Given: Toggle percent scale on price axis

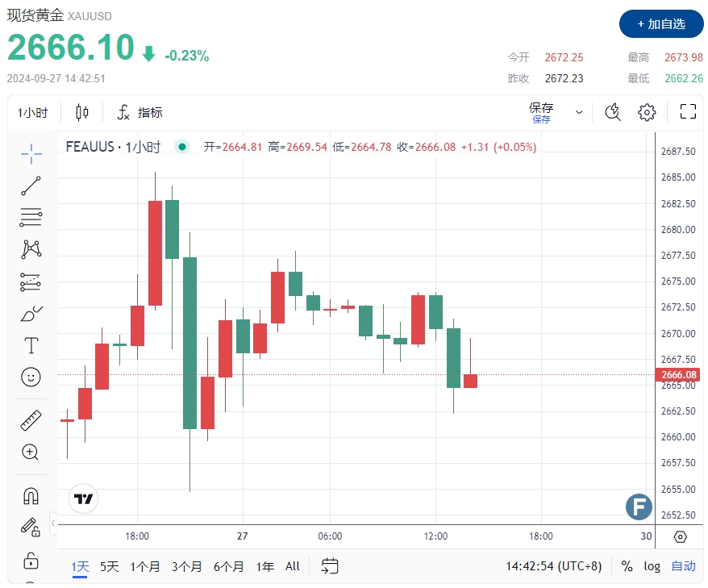Looking at the screenshot, I should pyautogui.click(x=627, y=566).
